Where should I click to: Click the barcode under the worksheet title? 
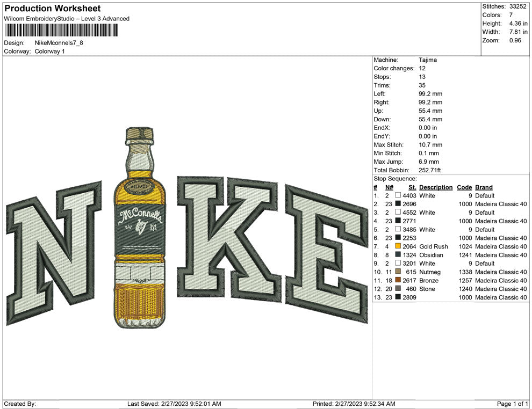click(61, 30)
